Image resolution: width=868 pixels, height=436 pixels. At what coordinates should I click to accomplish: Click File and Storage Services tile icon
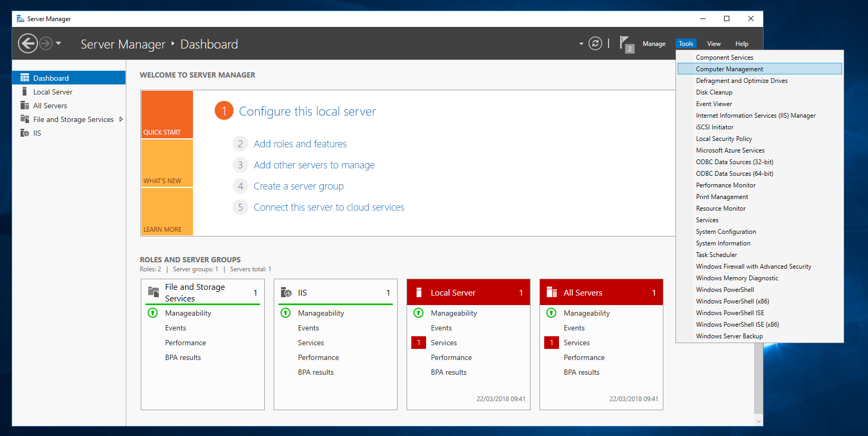(x=153, y=291)
